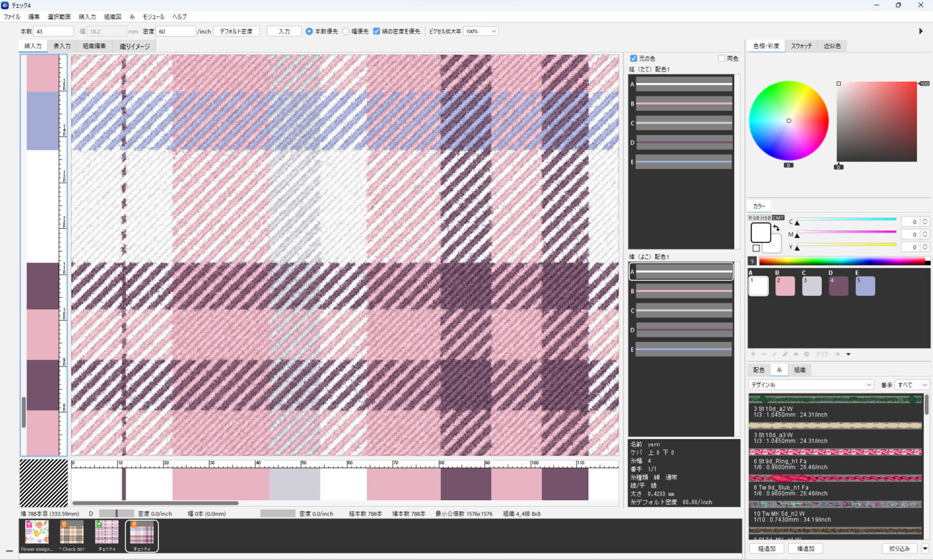Click the swap colors arrow icon
The width and height of the screenshot is (933, 560).
(x=777, y=228)
